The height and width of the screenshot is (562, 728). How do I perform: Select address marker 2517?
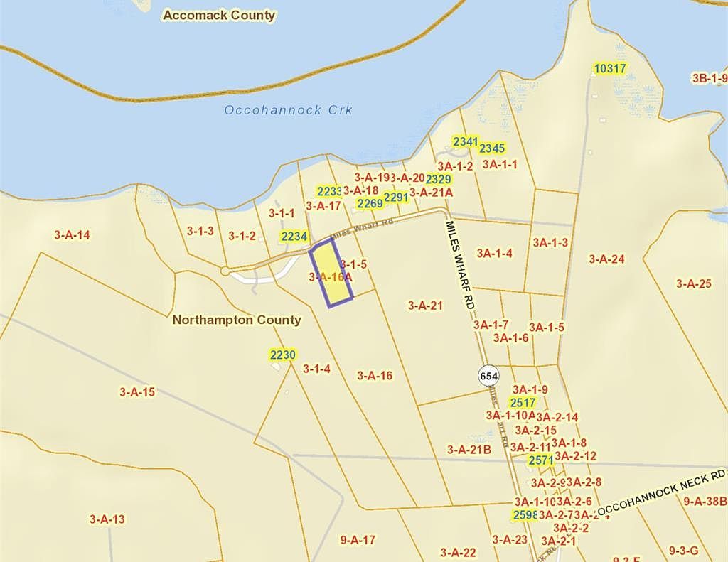pyautogui.click(x=523, y=403)
